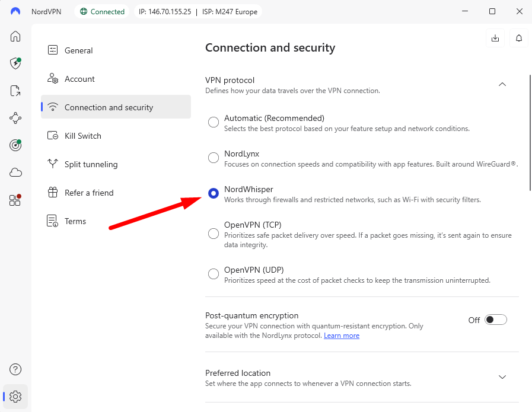Open notifications via the bell icon

[x=518, y=37]
